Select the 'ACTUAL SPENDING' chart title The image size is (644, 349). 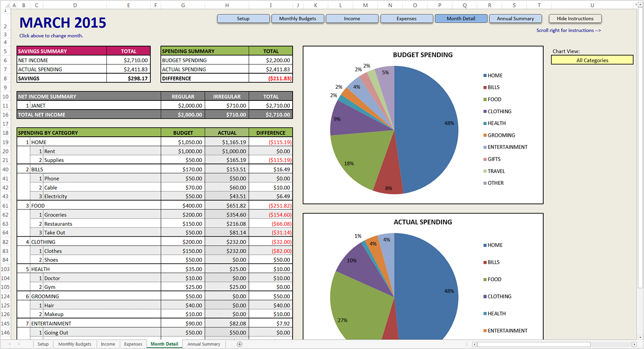(423, 222)
